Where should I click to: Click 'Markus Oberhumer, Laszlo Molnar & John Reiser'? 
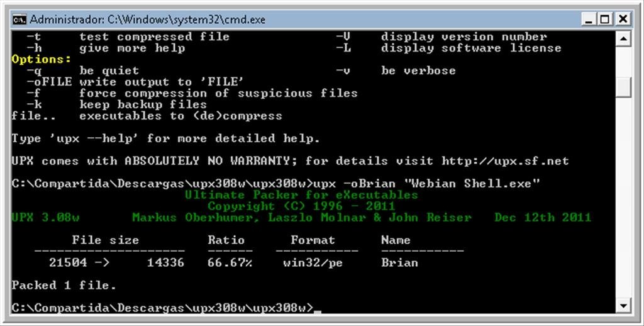point(301,218)
